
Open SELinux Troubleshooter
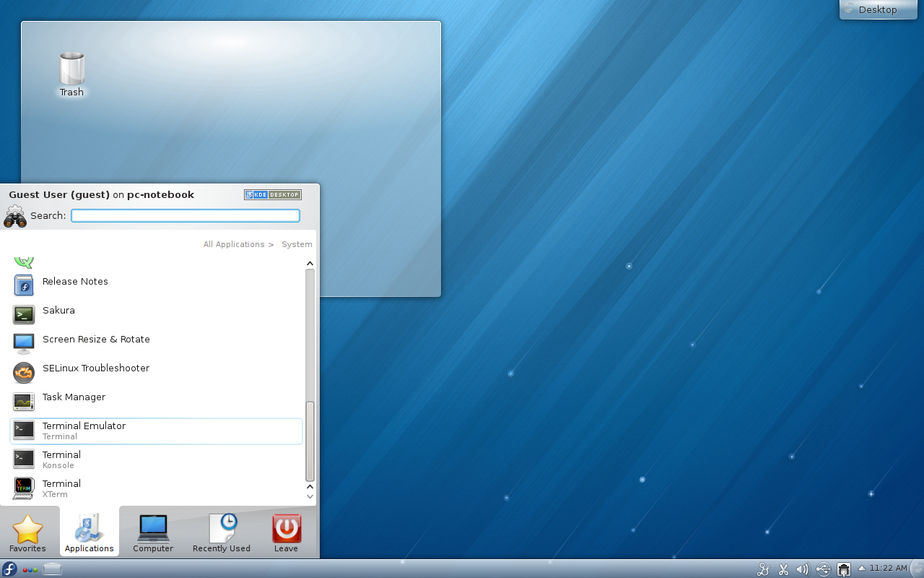(157, 372)
